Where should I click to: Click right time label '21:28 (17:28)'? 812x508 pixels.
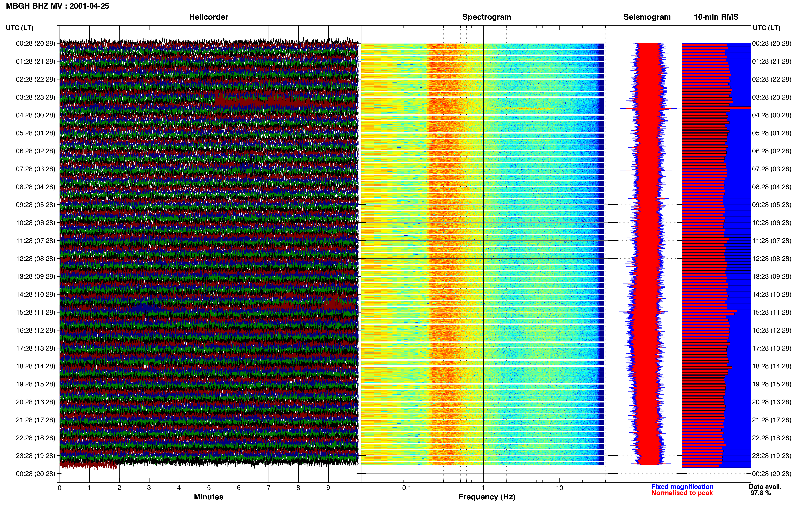pyautogui.click(x=772, y=420)
